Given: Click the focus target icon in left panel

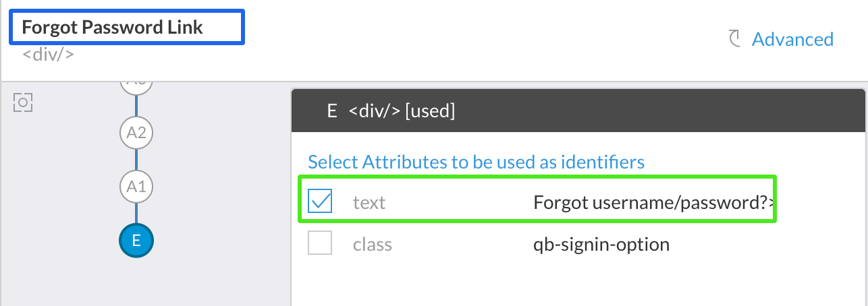Looking at the screenshot, I should [x=23, y=102].
